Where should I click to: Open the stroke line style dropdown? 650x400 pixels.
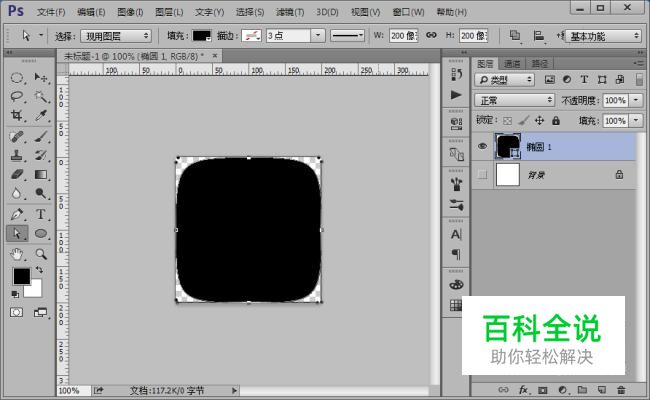[x=347, y=36]
